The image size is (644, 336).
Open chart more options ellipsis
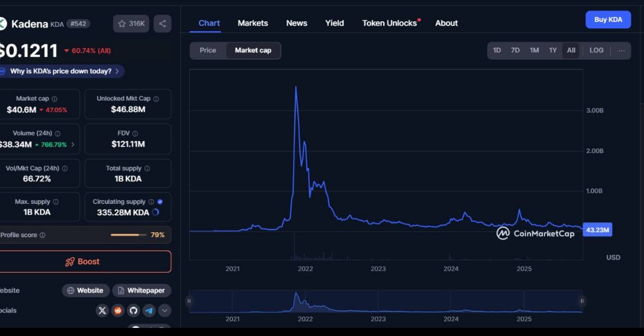click(622, 50)
